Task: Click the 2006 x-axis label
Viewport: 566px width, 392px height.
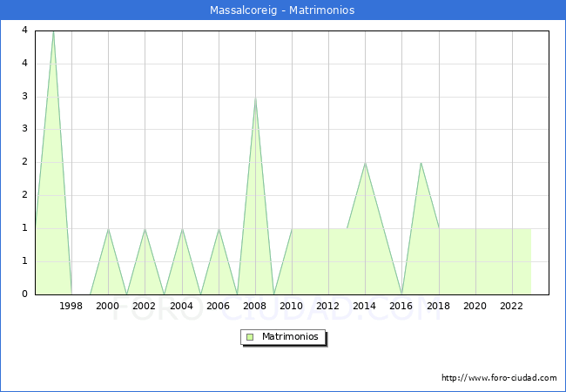Action: 218,306
